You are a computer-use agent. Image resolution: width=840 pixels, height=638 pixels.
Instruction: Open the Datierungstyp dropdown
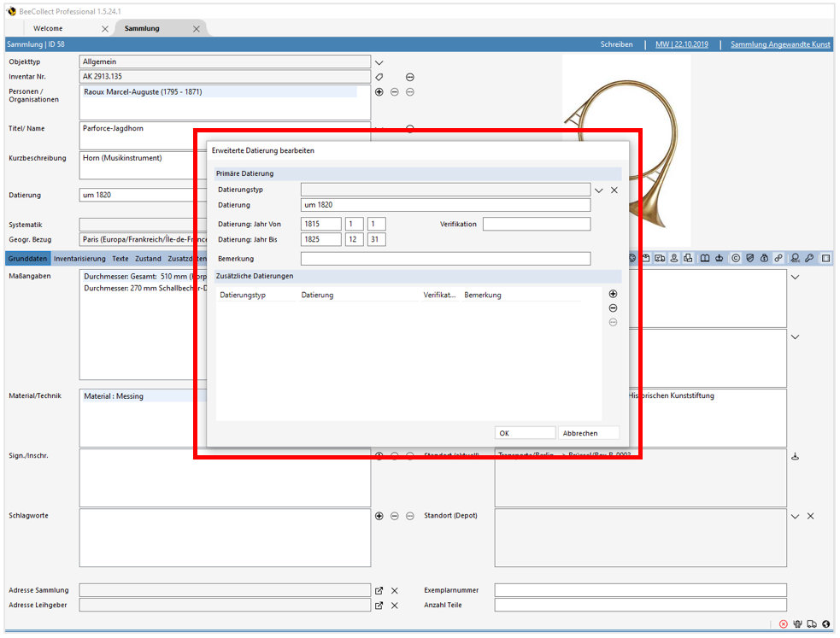click(x=599, y=190)
